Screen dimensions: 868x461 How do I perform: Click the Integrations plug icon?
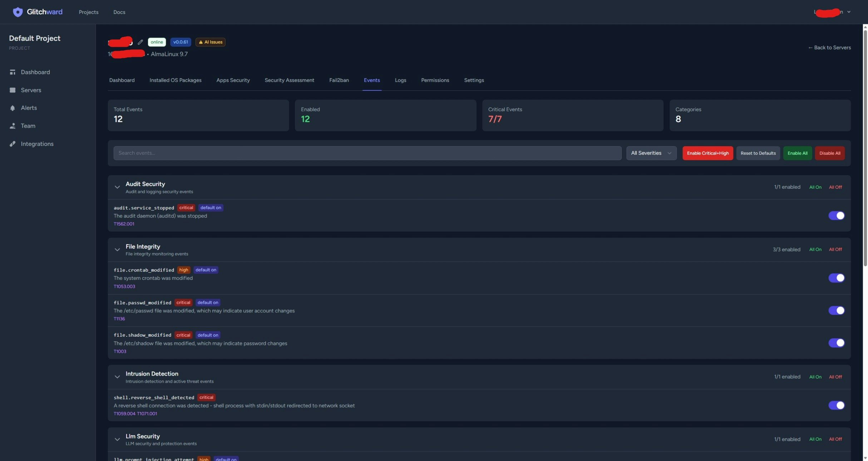pyautogui.click(x=13, y=144)
